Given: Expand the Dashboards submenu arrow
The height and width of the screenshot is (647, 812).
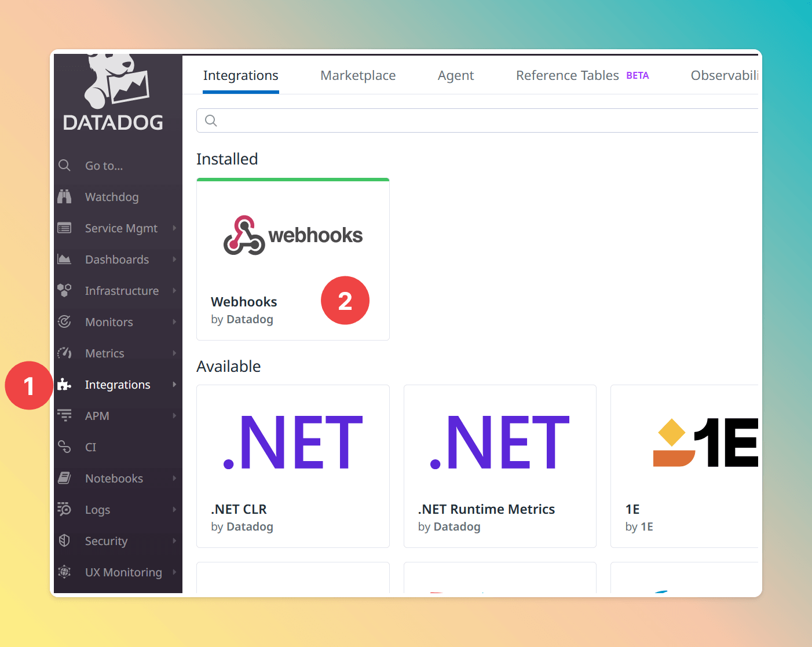Looking at the screenshot, I should coord(174,259).
